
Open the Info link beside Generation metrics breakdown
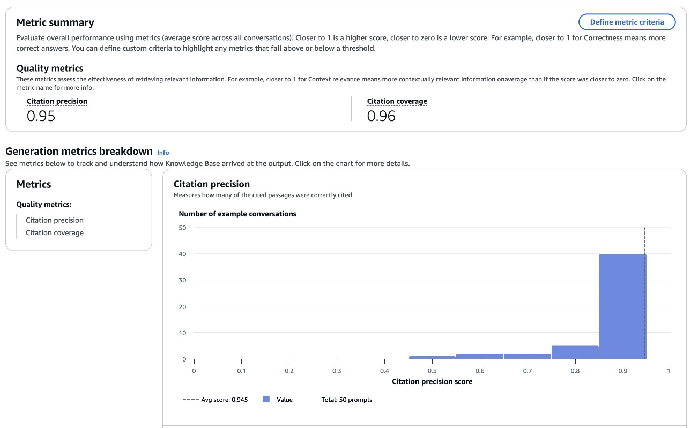163,152
